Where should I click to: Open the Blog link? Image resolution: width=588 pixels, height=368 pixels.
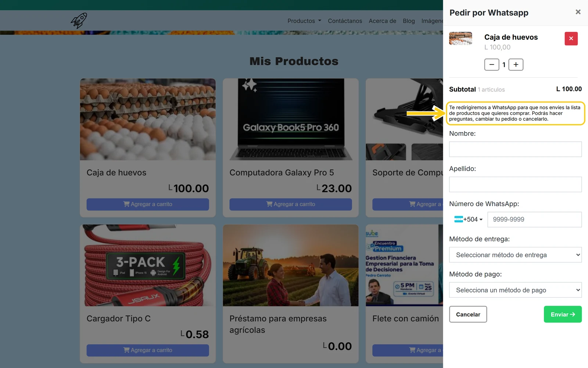tap(409, 21)
